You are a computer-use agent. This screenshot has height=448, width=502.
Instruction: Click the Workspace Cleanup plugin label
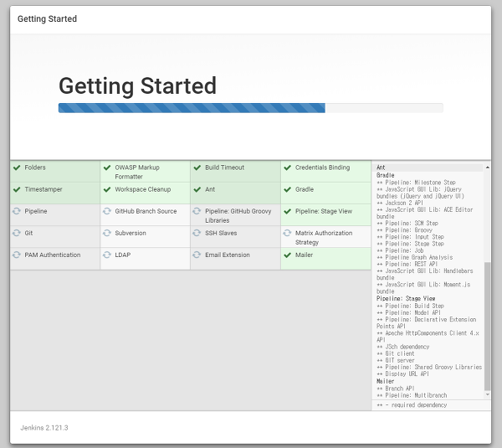pos(143,189)
